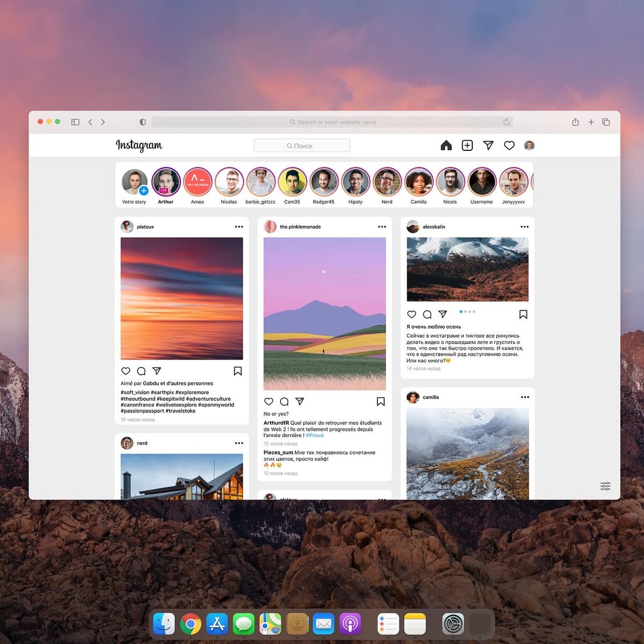This screenshot has width=644, height=644.
Task: Open alexskalin profile username
Action: click(x=434, y=226)
